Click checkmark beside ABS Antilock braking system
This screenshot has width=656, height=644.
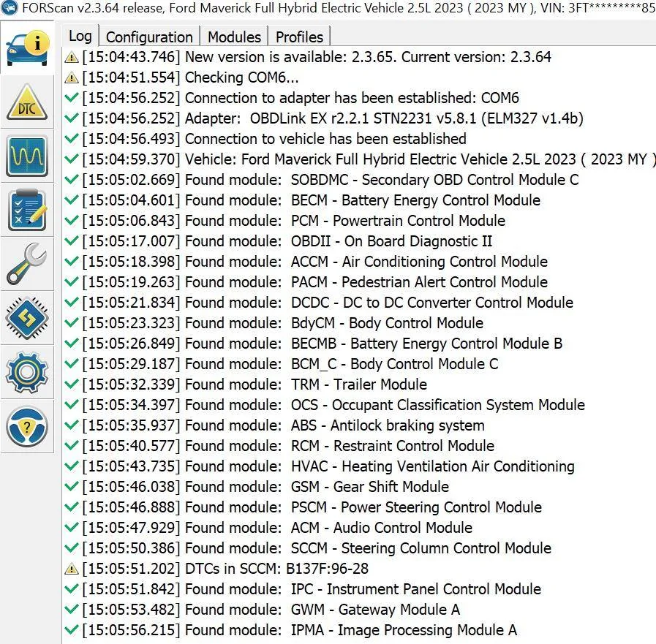[72, 425]
